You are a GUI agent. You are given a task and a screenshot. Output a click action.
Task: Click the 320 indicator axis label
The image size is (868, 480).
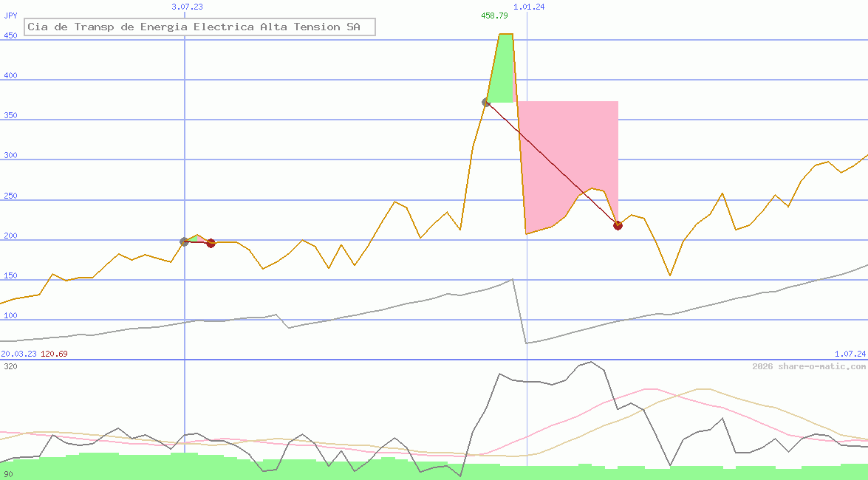[x=10, y=366]
